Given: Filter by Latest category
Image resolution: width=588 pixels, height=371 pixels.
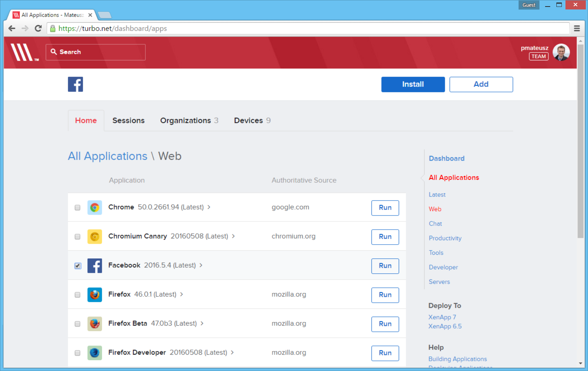Looking at the screenshot, I should point(437,195).
